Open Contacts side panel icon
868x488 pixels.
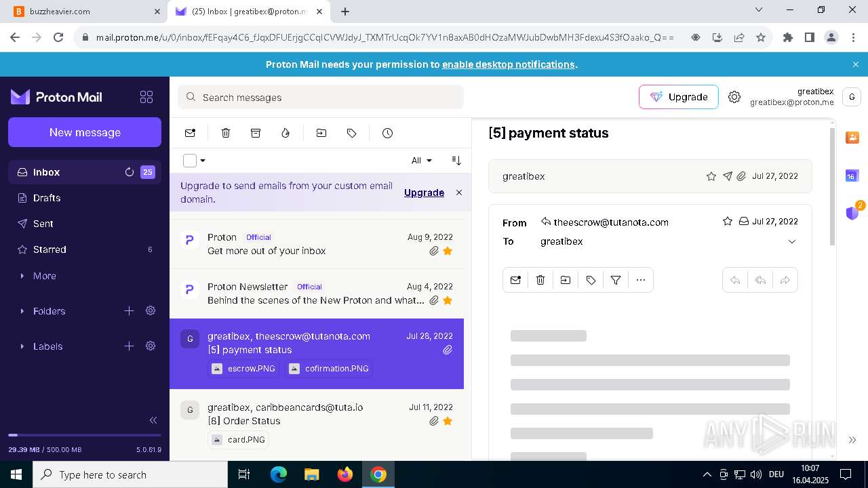pyautogui.click(x=852, y=138)
